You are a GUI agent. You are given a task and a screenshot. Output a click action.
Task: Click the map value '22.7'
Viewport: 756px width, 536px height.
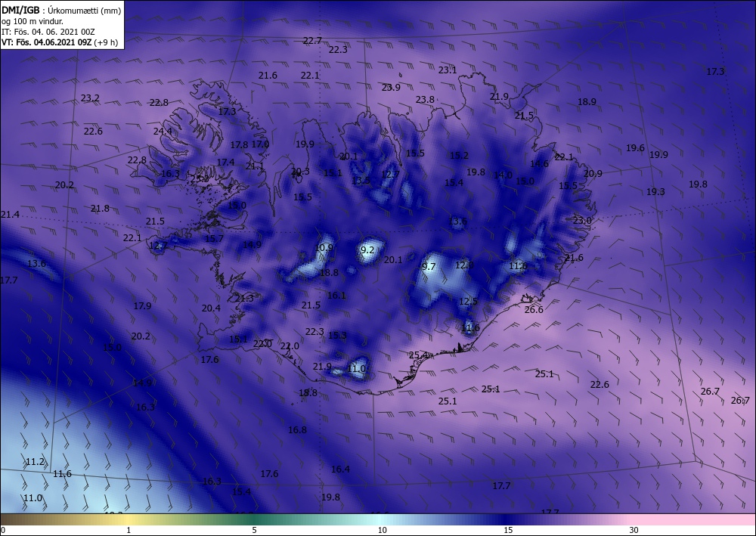[312, 41]
